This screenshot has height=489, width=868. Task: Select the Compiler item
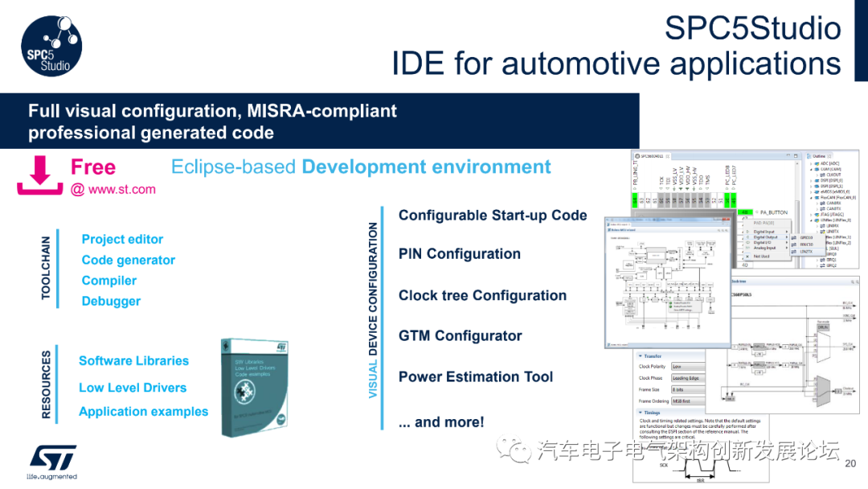[x=109, y=280]
